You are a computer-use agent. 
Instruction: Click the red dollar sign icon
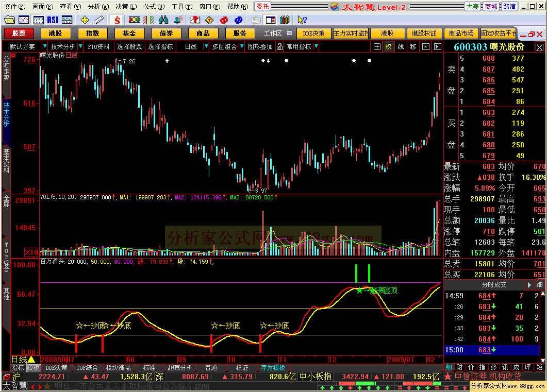pyautogui.click(x=117, y=20)
